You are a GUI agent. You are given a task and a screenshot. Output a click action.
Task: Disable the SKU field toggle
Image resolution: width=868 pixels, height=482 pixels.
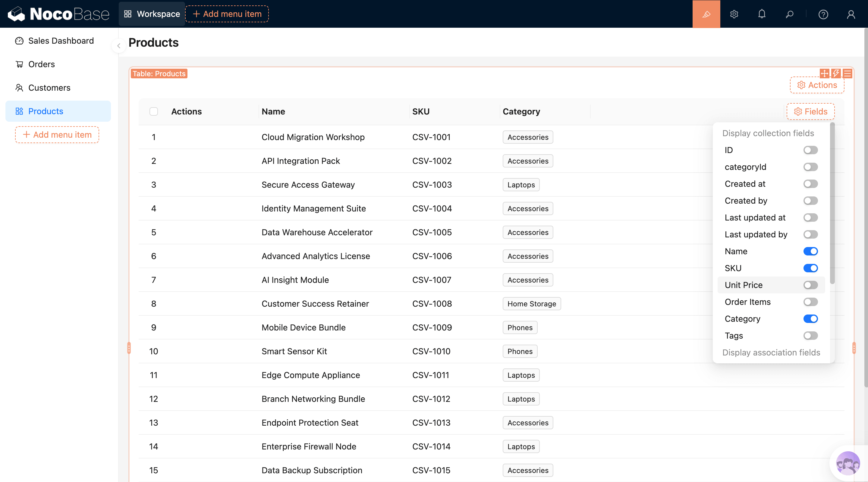click(810, 268)
